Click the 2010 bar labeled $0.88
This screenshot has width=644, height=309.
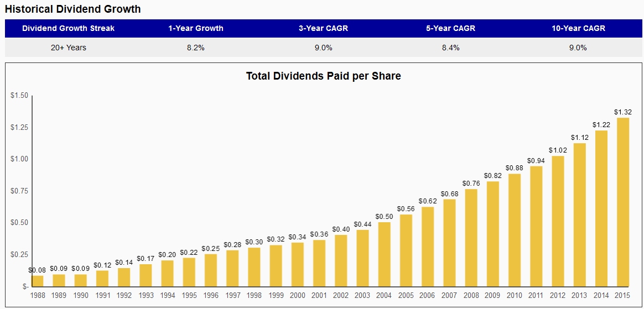(x=514, y=230)
